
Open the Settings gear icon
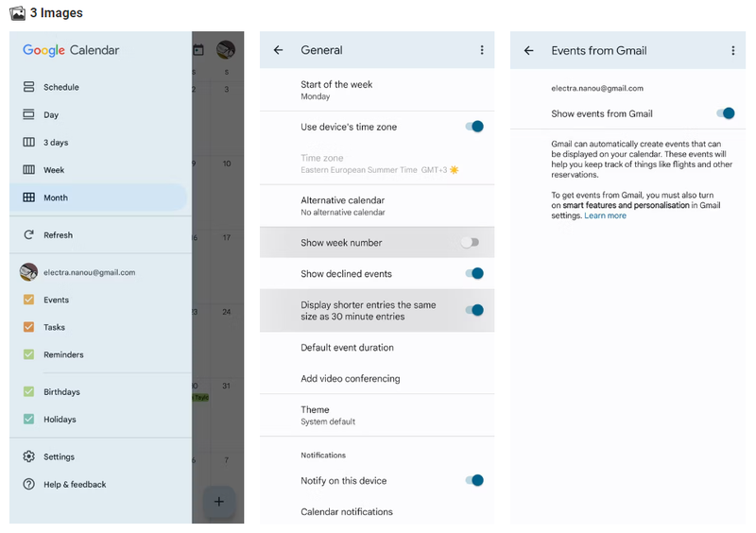(x=29, y=456)
